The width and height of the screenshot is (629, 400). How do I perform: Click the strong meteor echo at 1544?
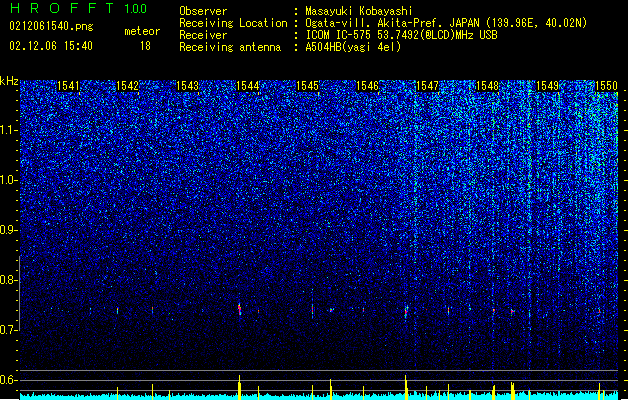pos(239,309)
